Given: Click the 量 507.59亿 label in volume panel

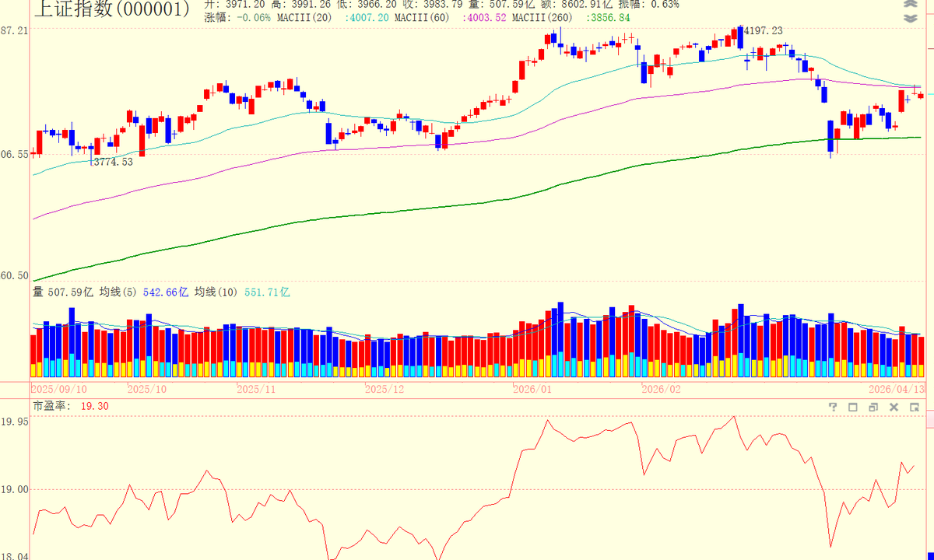Looking at the screenshot, I should click(x=62, y=292).
